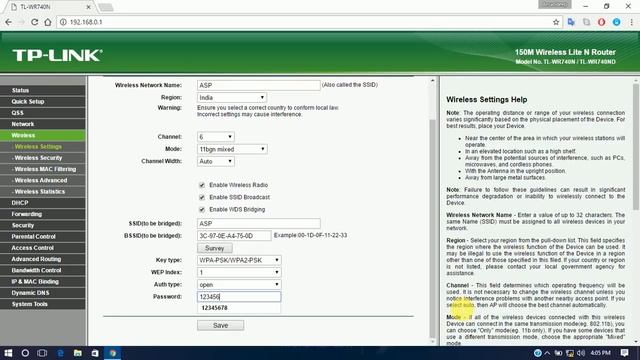
Task: Open Access Control menu item
Action: 43,248
